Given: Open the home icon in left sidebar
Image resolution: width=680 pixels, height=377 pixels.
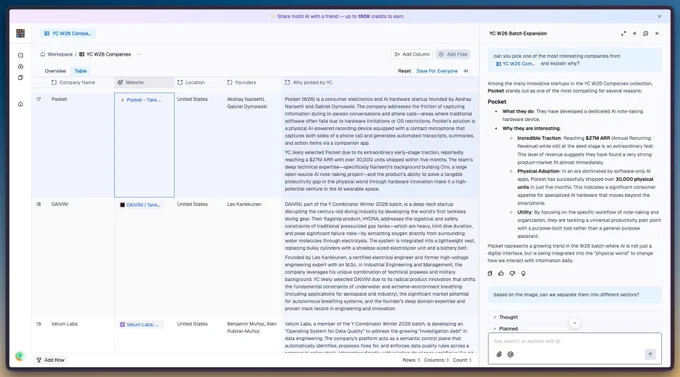Looking at the screenshot, I should tap(20, 104).
